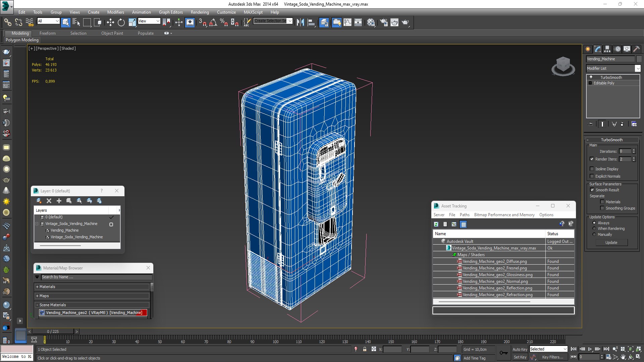
Task: Open the Modifier List dropdown
Action: (637, 68)
